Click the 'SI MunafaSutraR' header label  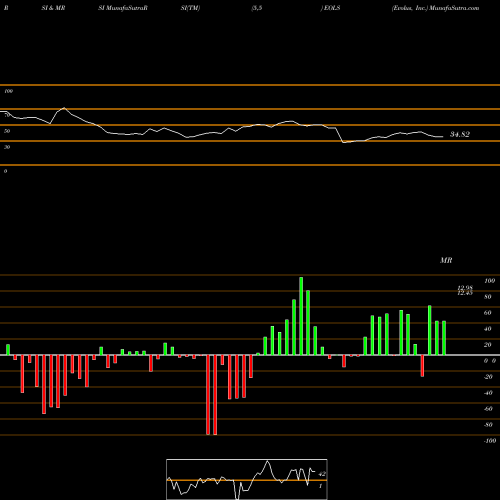[x=123, y=8]
